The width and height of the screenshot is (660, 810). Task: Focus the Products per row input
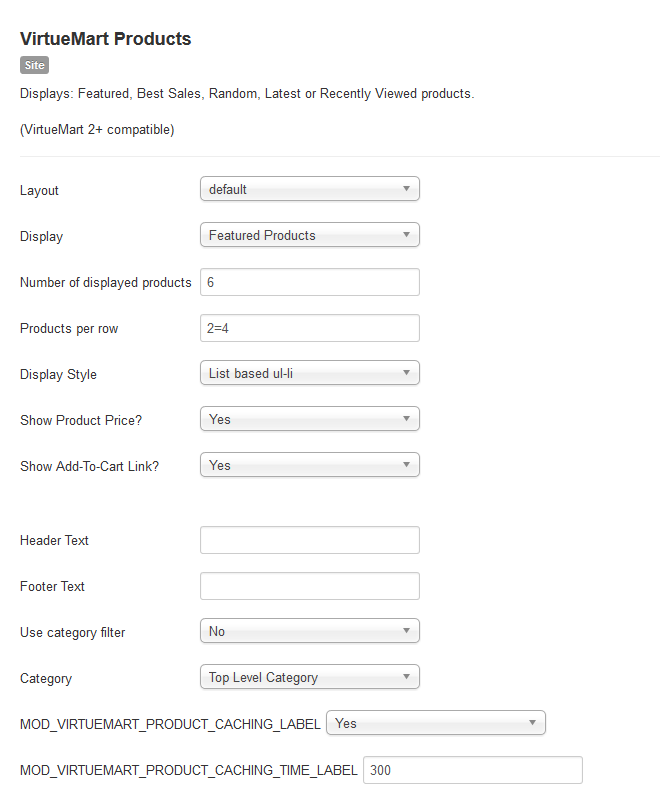click(310, 328)
